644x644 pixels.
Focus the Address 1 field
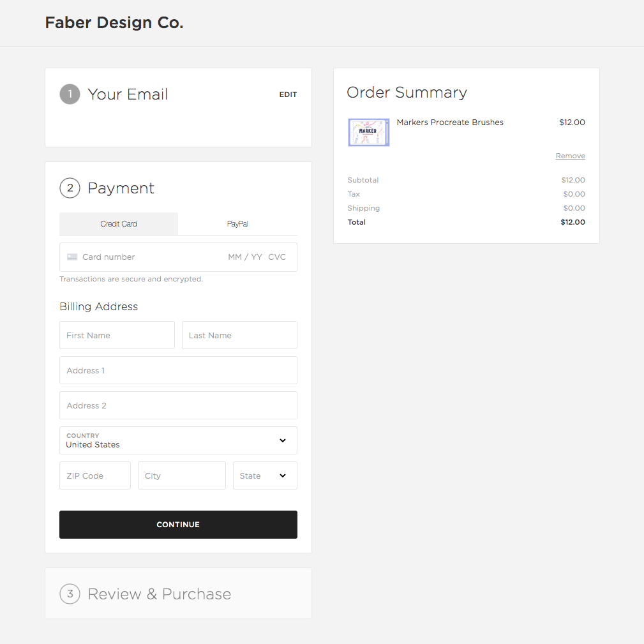tap(178, 370)
